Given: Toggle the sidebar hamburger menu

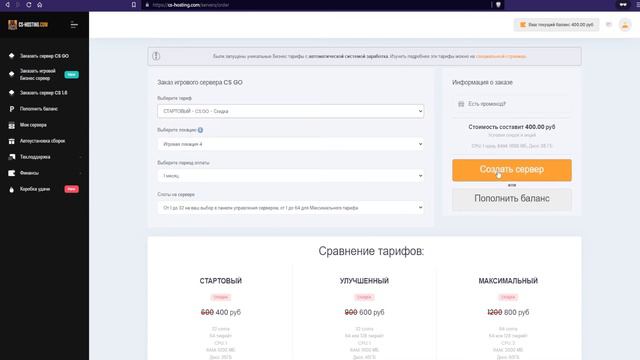Looking at the screenshot, I should [74, 25].
